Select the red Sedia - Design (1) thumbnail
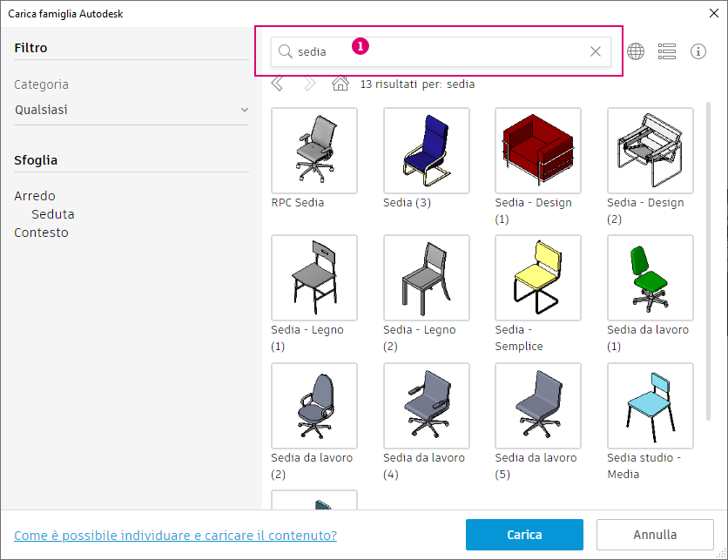 [538, 151]
